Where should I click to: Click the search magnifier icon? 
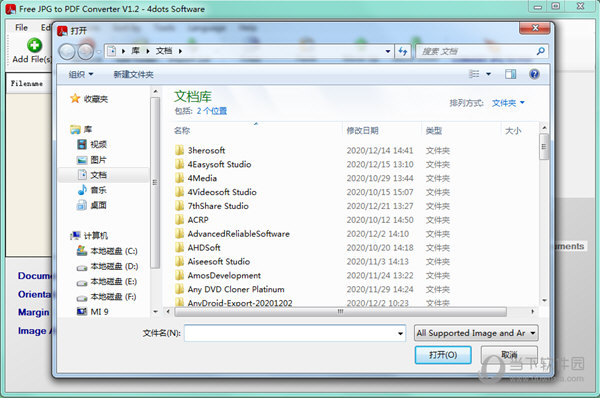pyautogui.click(x=541, y=51)
